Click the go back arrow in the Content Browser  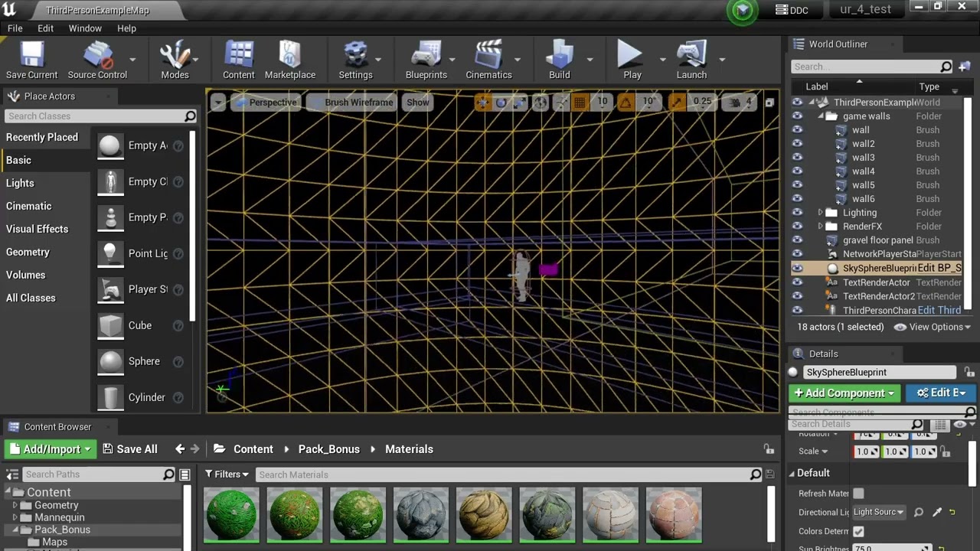179,449
